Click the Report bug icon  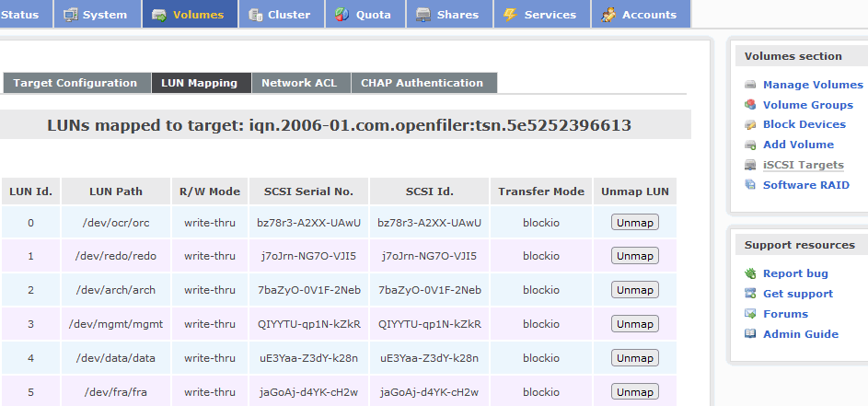pos(751,273)
